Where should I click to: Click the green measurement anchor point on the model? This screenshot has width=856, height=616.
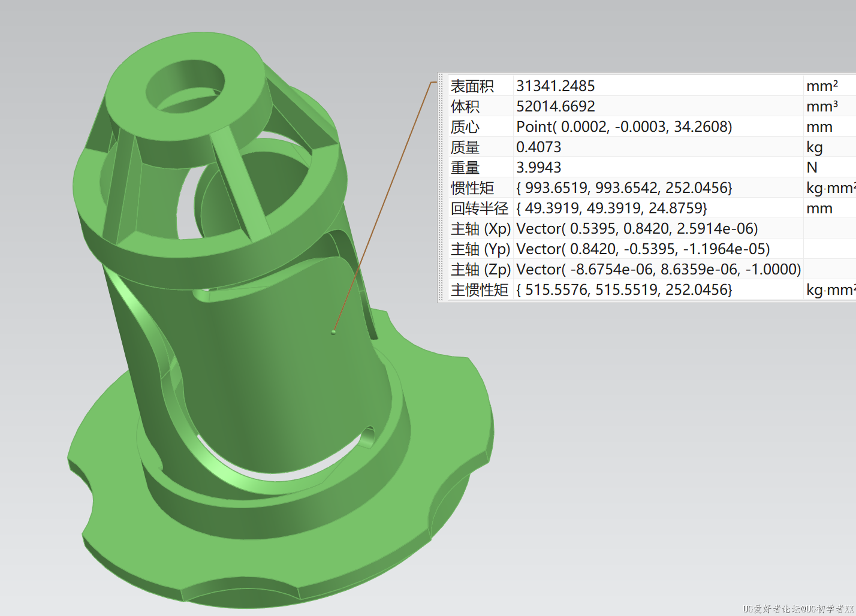333,331
